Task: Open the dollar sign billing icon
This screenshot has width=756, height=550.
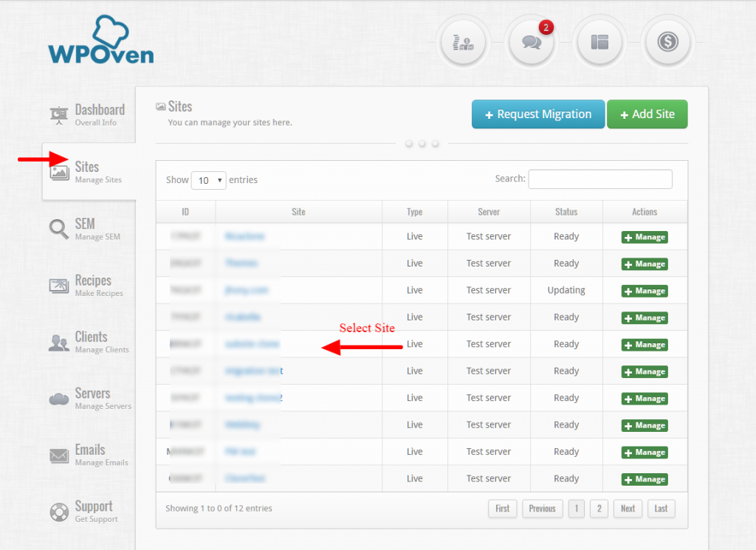Action: pos(667,42)
